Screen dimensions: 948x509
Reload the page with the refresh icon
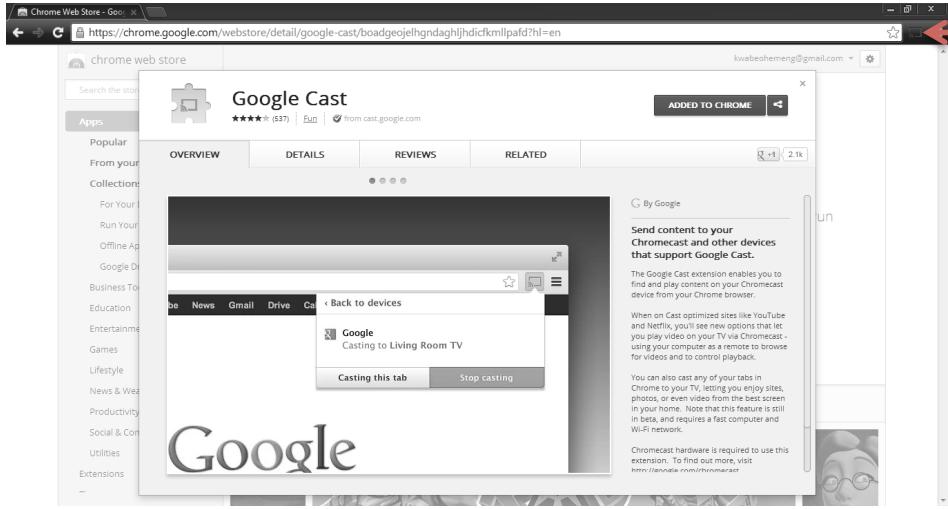pyautogui.click(x=58, y=33)
